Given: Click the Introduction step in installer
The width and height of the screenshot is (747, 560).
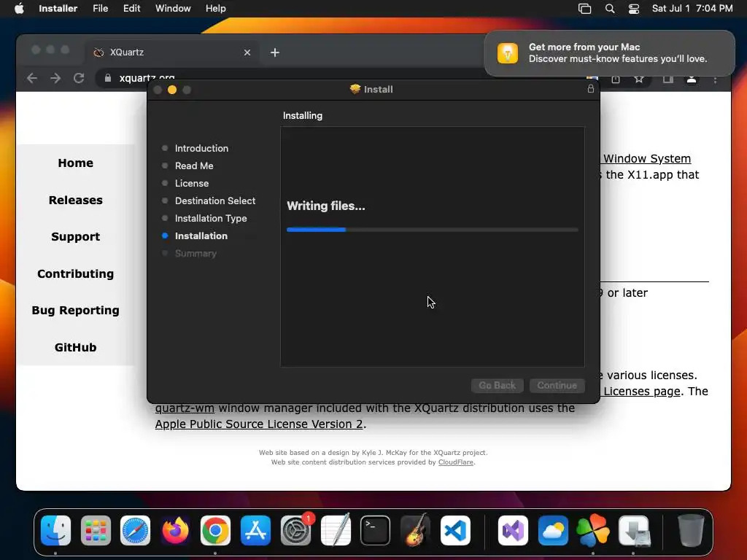Looking at the screenshot, I should (201, 148).
